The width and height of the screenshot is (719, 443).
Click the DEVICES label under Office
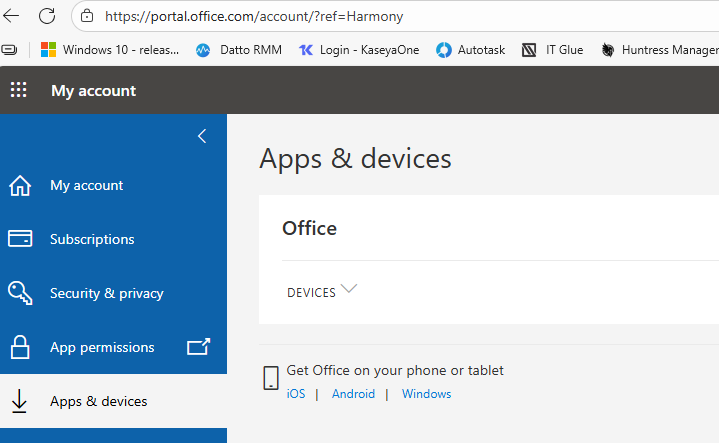[311, 293]
